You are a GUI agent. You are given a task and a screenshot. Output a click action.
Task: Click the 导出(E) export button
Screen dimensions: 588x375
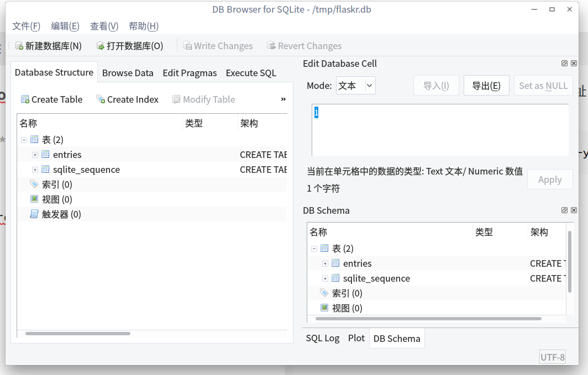(x=486, y=86)
